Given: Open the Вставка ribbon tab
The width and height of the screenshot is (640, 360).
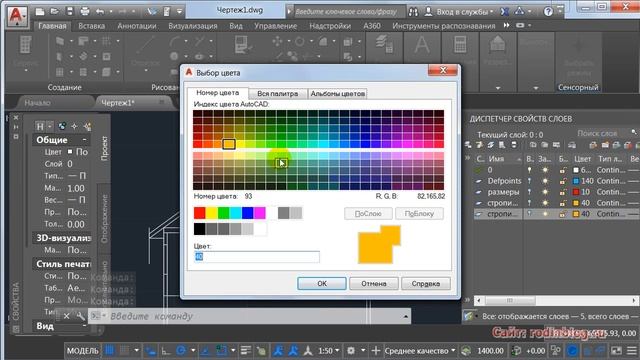Looking at the screenshot, I should 91,26.
